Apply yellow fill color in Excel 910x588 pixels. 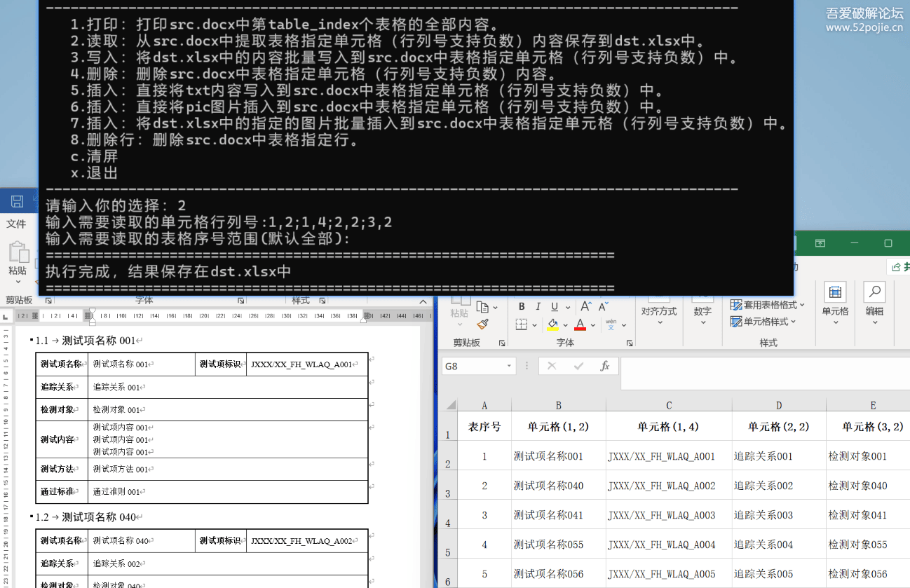point(552,324)
